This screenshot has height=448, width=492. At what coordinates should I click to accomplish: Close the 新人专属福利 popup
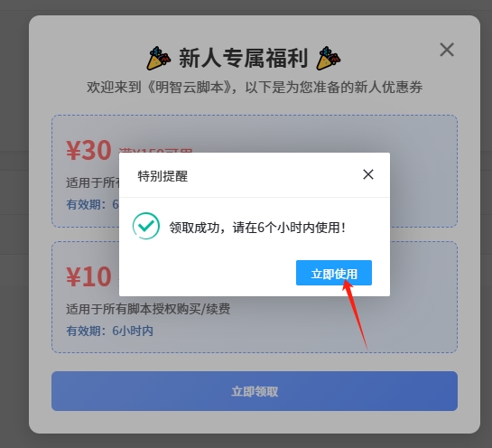coord(447,50)
